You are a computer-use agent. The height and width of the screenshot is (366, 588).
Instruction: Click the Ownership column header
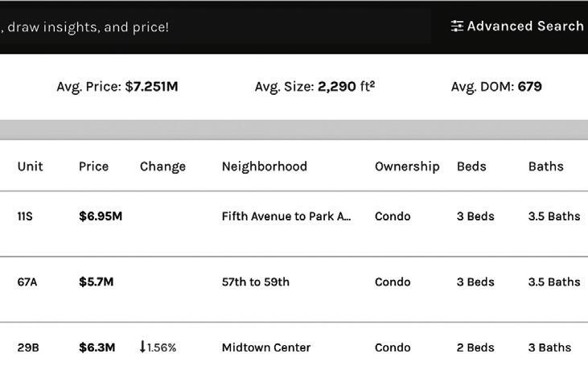[406, 167]
